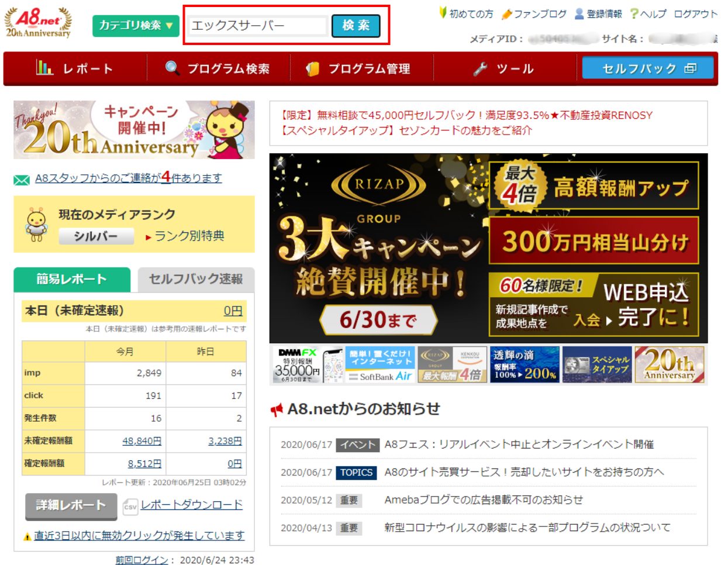Open the レポートダウンロード link
The width and height of the screenshot is (728, 565).
pos(191,505)
